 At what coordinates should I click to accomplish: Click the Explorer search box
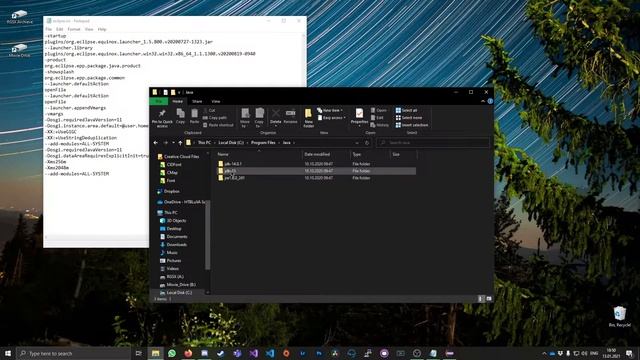point(433,143)
